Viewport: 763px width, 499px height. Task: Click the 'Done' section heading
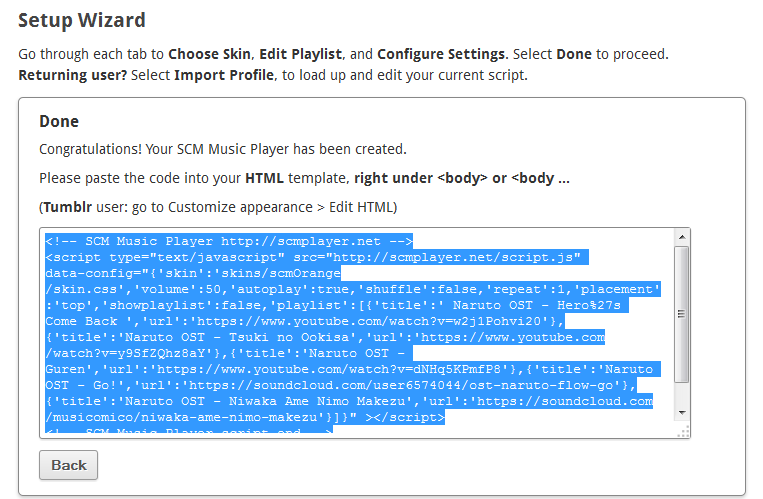[59, 121]
